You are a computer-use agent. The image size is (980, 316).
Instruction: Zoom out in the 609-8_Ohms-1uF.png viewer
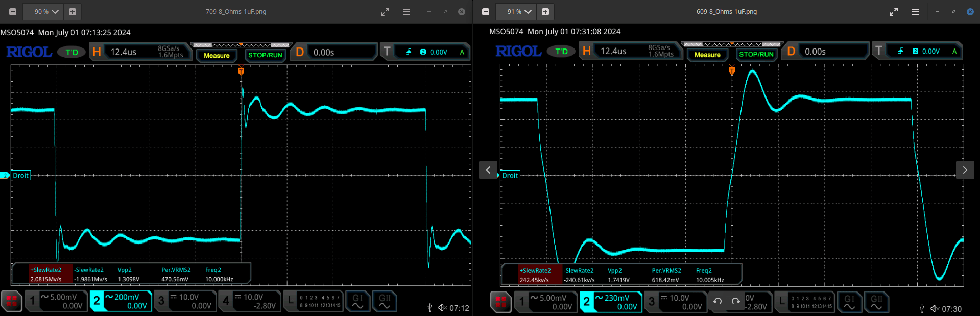(486, 12)
